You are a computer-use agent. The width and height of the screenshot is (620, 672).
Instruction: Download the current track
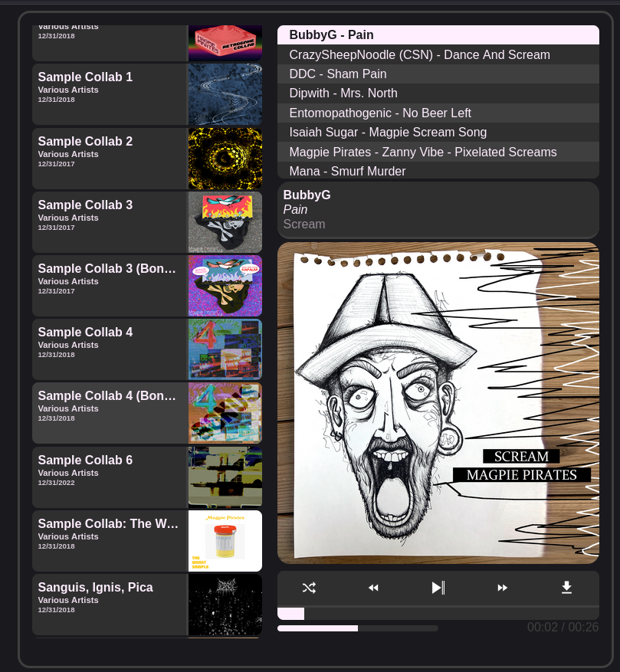tap(566, 588)
